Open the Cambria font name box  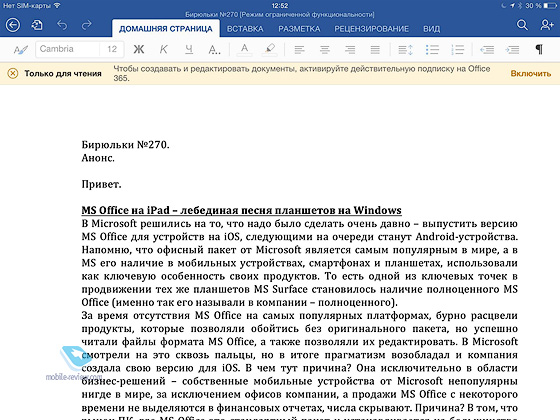click(x=67, y=49)
